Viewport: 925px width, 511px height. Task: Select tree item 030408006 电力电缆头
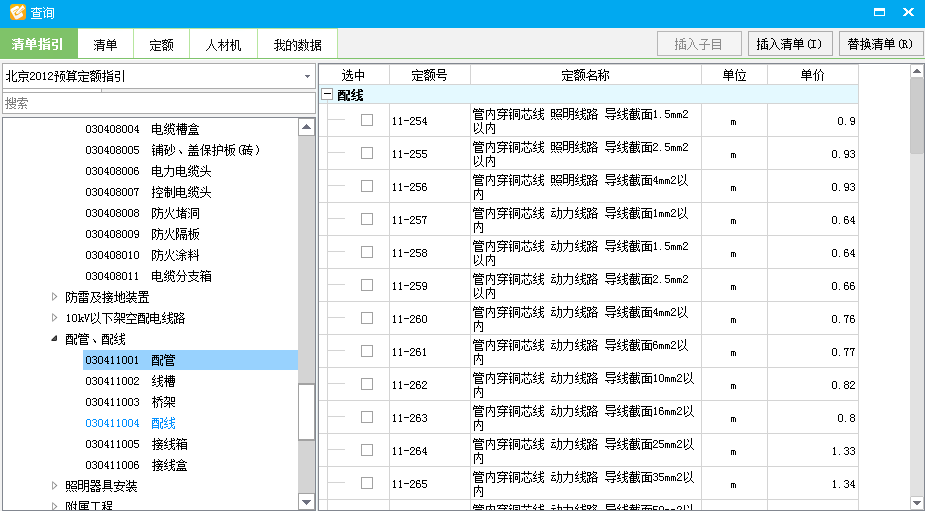tap(147, 171)
